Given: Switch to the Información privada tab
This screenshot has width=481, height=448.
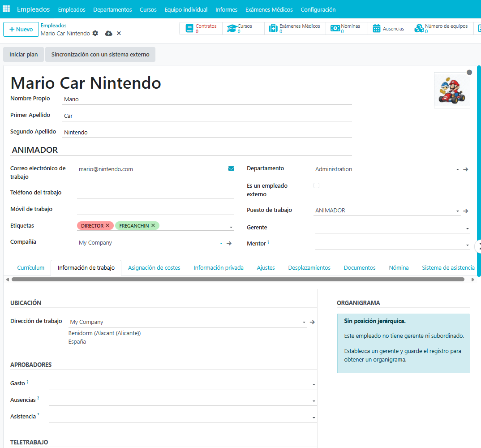Looking at the screenshot, I should tap(219, 267).
